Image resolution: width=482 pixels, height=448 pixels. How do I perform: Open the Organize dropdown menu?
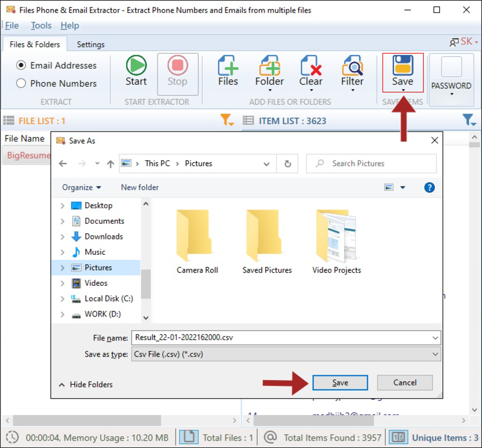coord(81,187)
